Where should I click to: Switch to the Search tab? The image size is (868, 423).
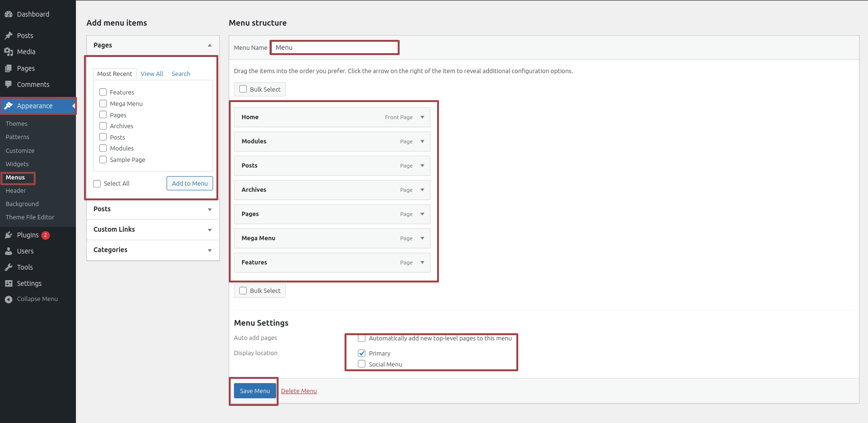coord(181,74)
